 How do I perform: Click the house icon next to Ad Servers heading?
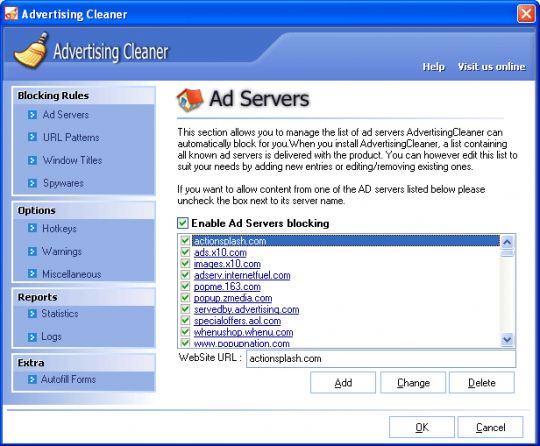click(190, 100)
